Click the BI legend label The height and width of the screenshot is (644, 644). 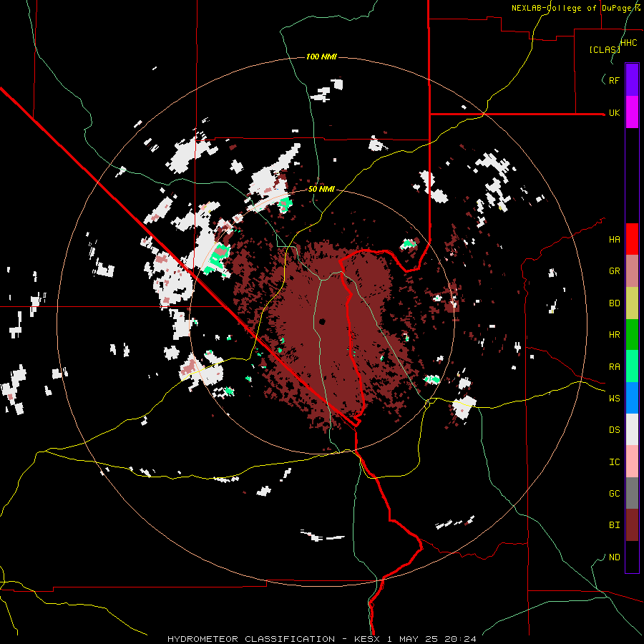click(x=614, y=525)
